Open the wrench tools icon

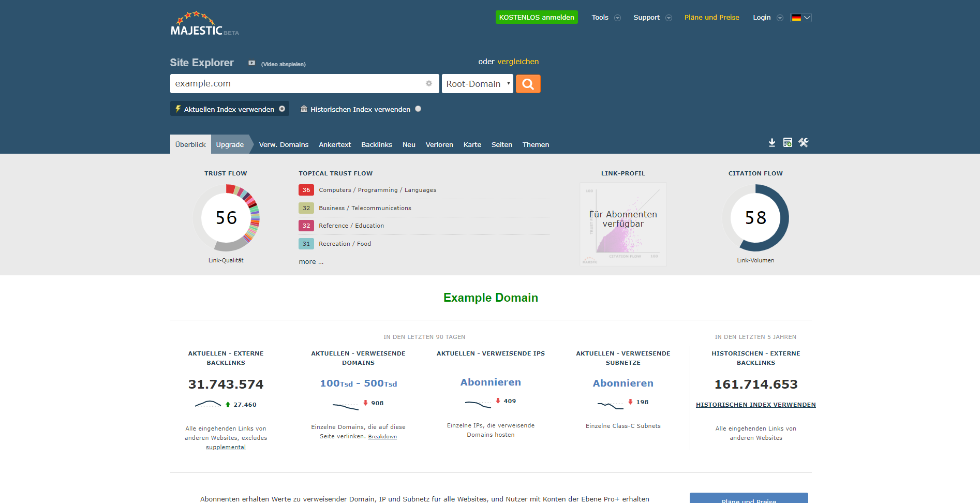click(803, 143)
